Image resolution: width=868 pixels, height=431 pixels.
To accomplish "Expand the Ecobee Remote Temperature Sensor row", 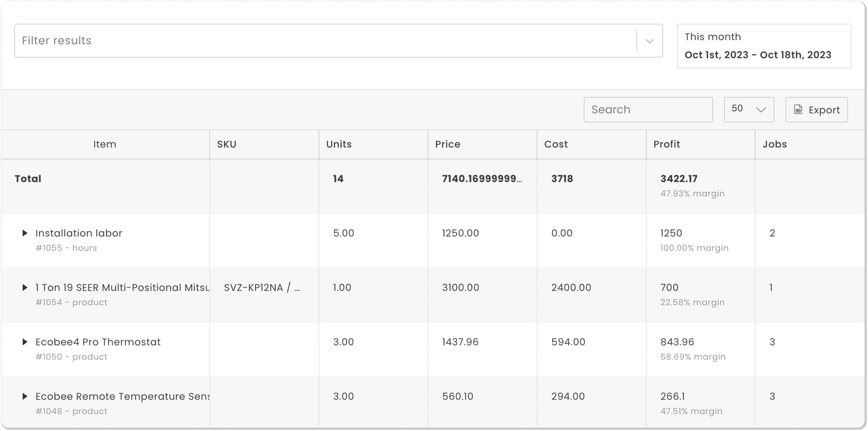I will [x=25, y=396].
